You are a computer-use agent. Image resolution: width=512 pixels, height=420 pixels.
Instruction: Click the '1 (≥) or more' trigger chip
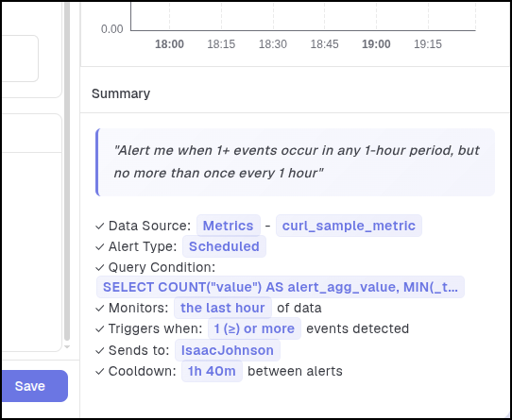254,328
